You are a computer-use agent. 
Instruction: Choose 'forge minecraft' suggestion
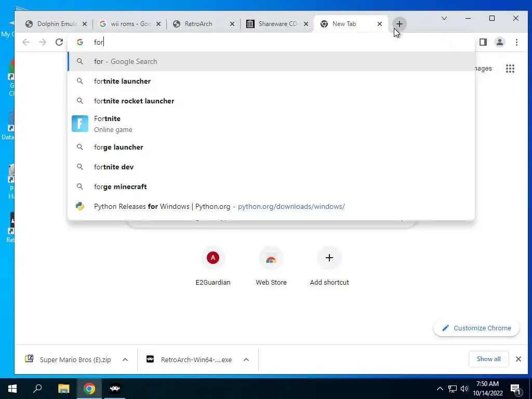coord(271,187)
